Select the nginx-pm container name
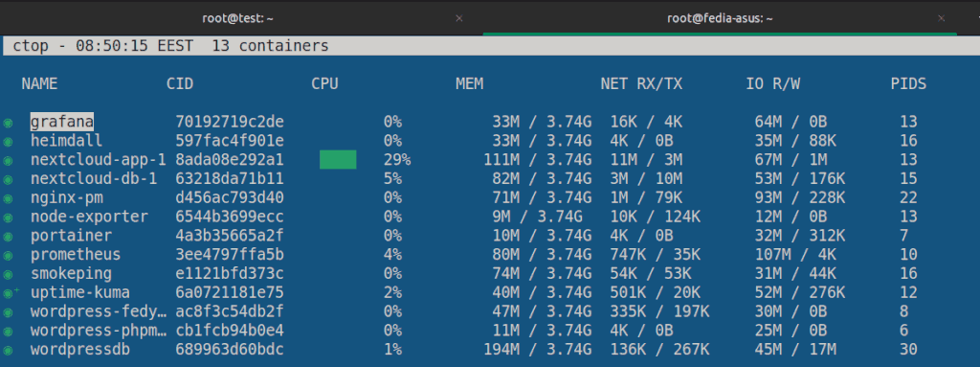 [67, 198]
